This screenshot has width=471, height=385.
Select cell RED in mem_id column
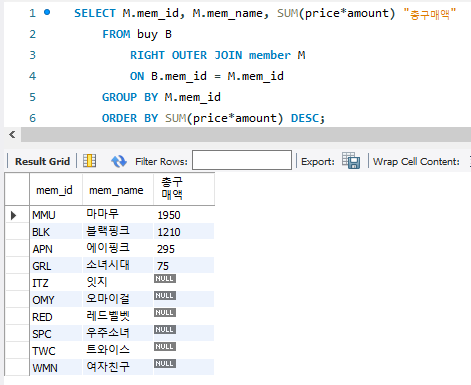tap(56, 317)
